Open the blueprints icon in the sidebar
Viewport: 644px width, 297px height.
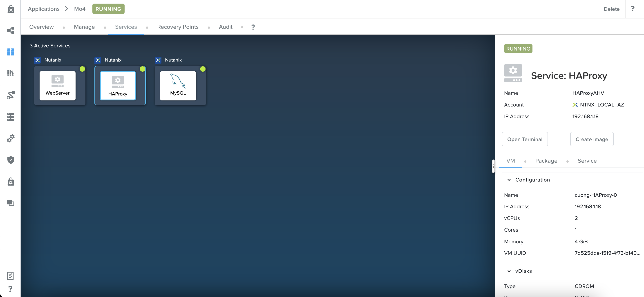[11, 31]
